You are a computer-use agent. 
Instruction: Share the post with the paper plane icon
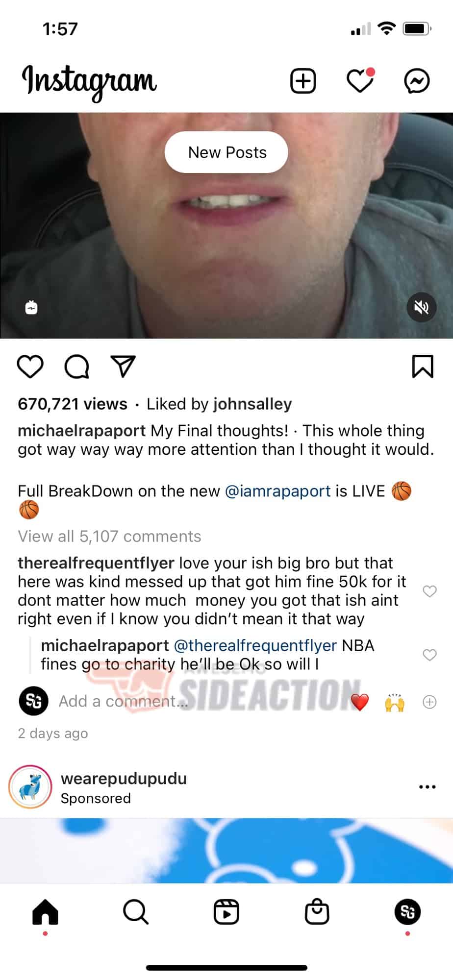pos(123,367)
